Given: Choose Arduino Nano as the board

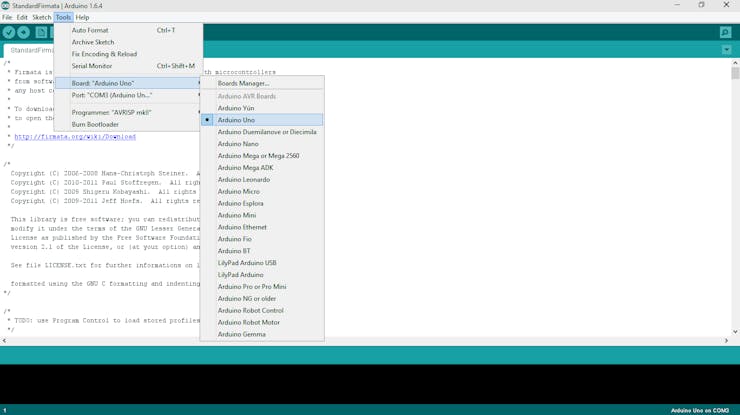Looking at the screenshot, I should [238, 144].
